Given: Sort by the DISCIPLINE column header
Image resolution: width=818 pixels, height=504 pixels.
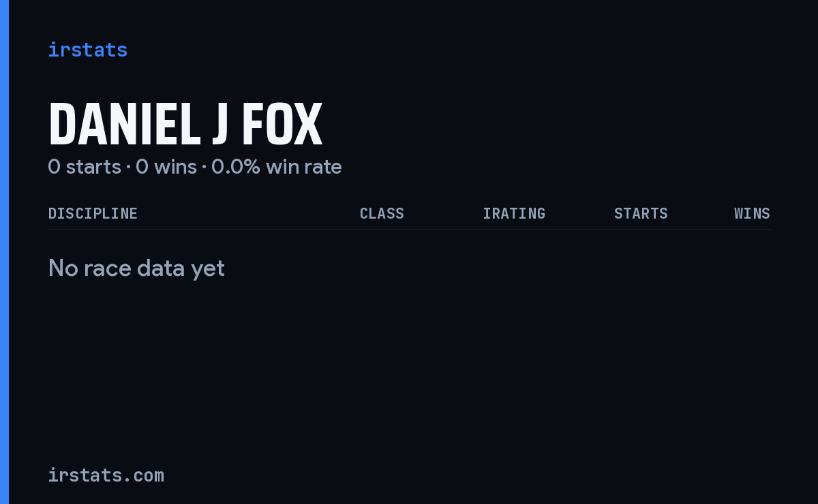Looking at the screenshot, I should (x=93, y=213).
